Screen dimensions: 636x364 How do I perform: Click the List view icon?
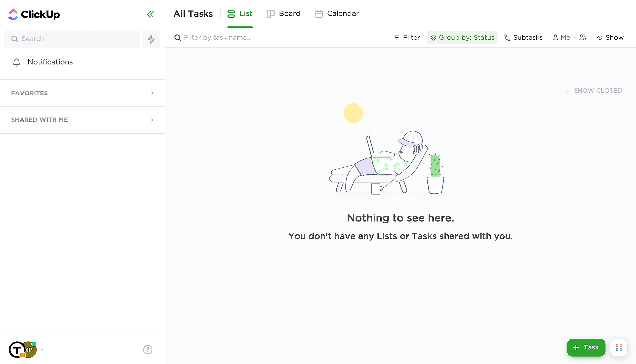click(231, 14)
